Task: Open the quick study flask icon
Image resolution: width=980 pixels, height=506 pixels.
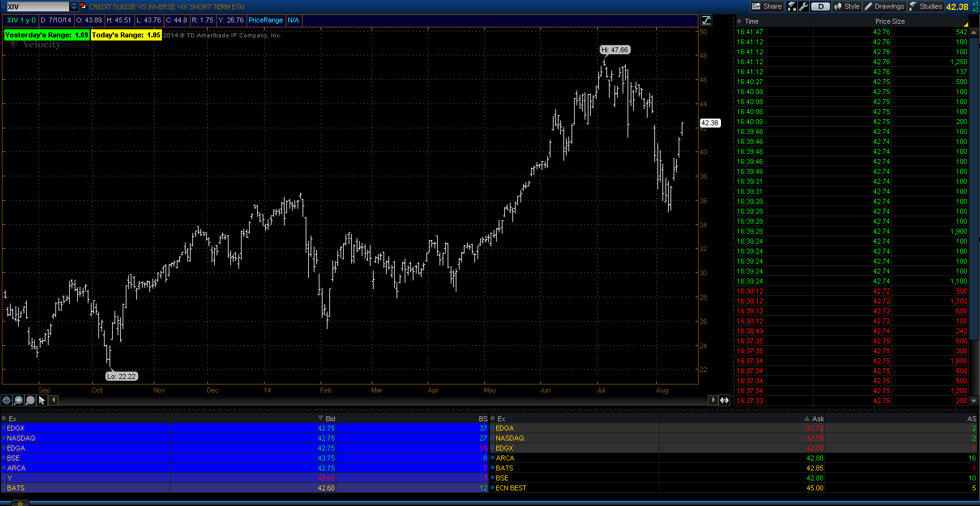Action: [x=793, y=6]
